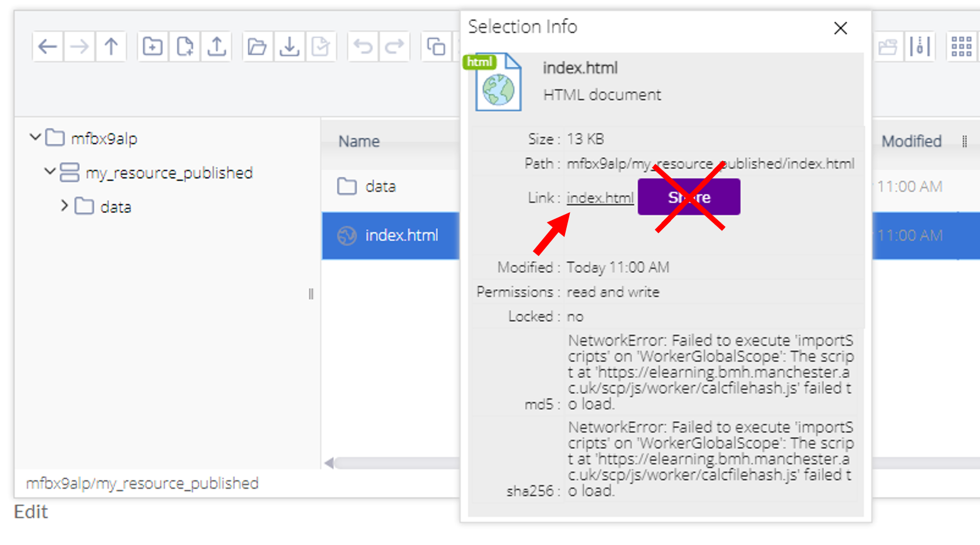This screenshot has width=980, height=545.
Task: Click the new file icon
Action: (x=185, y=46)
